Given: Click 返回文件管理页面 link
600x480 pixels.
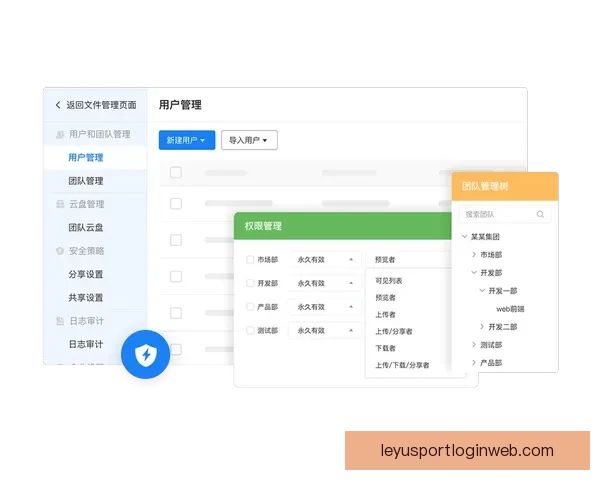Looking at the screenshot, I should tap(101, 105).
